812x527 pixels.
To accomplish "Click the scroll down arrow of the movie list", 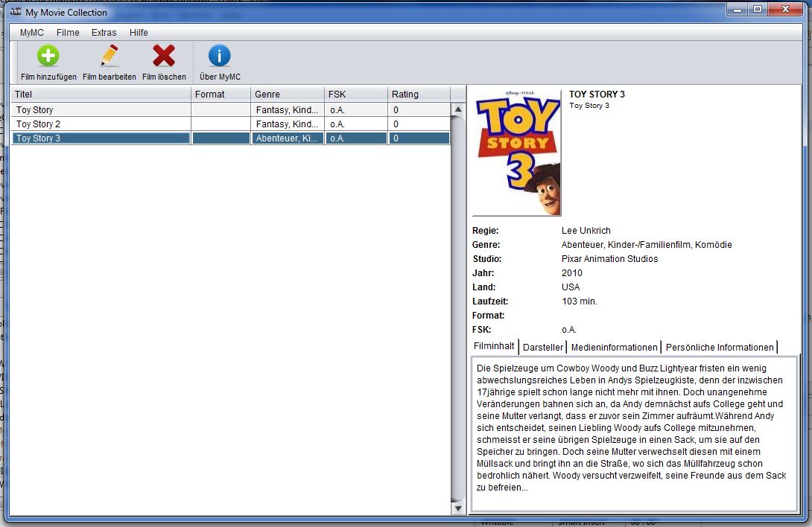I will (458, 508).
